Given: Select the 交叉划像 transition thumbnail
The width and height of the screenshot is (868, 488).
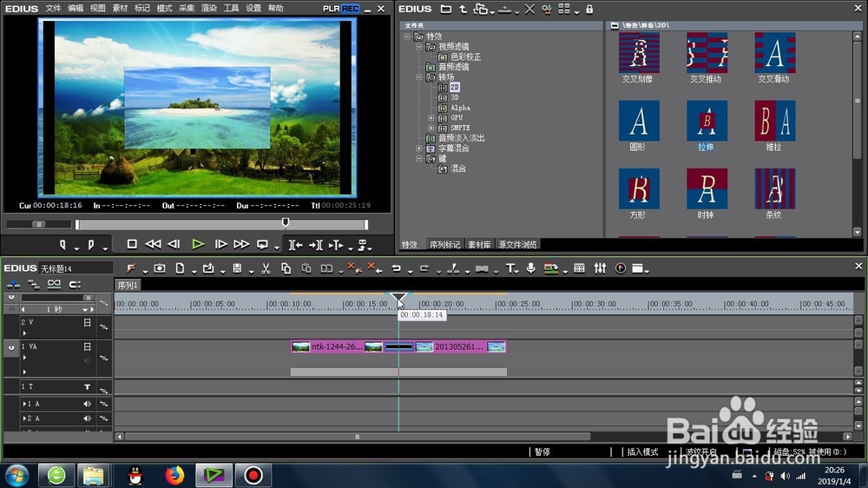Looking at the screenshot, I should (639, 53).
